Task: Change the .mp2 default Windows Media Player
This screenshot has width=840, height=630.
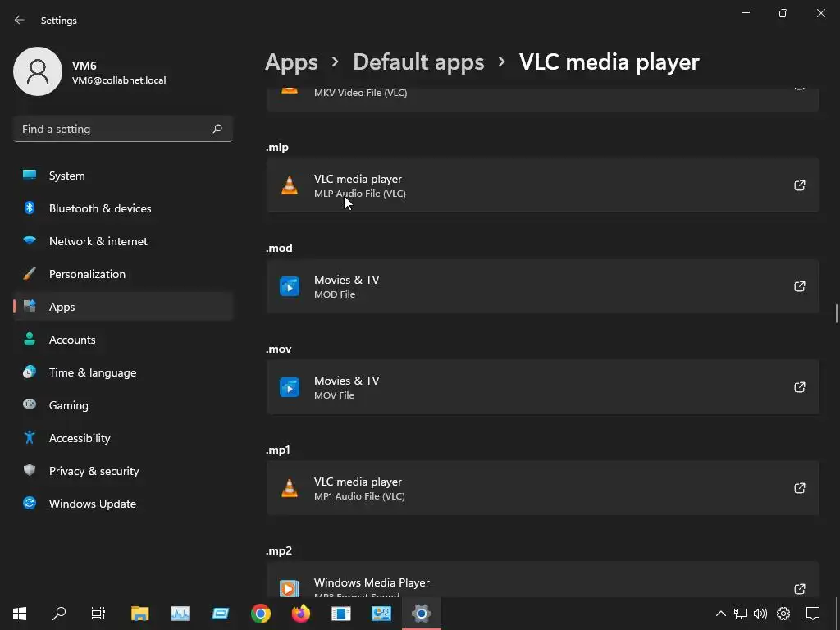Action: [543, 580]
